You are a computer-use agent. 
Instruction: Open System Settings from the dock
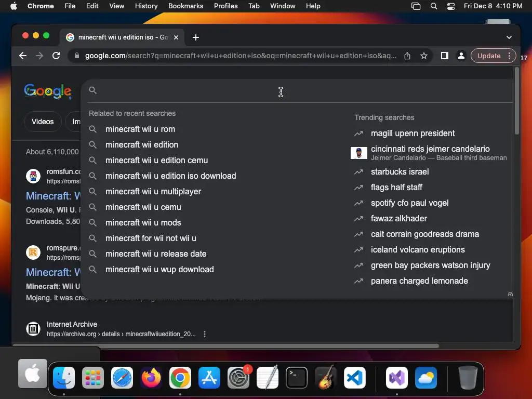click(x=238, y=378)
